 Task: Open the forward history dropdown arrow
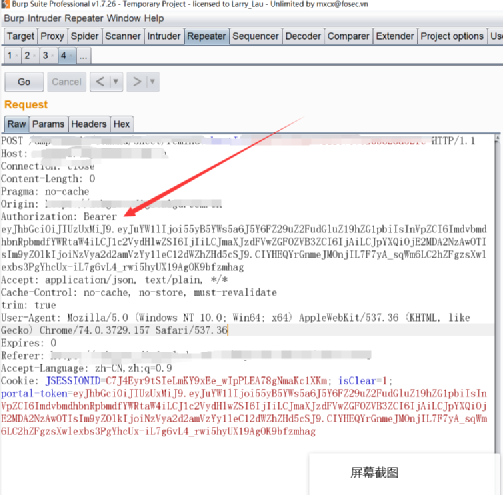click(x=153, y=82)
